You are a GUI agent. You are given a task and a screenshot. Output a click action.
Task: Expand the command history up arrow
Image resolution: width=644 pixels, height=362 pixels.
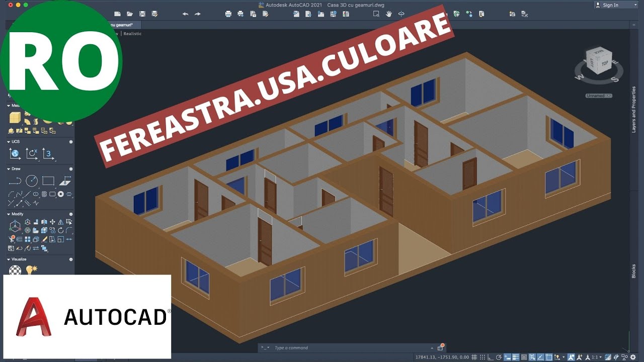(x=432, y=347)
